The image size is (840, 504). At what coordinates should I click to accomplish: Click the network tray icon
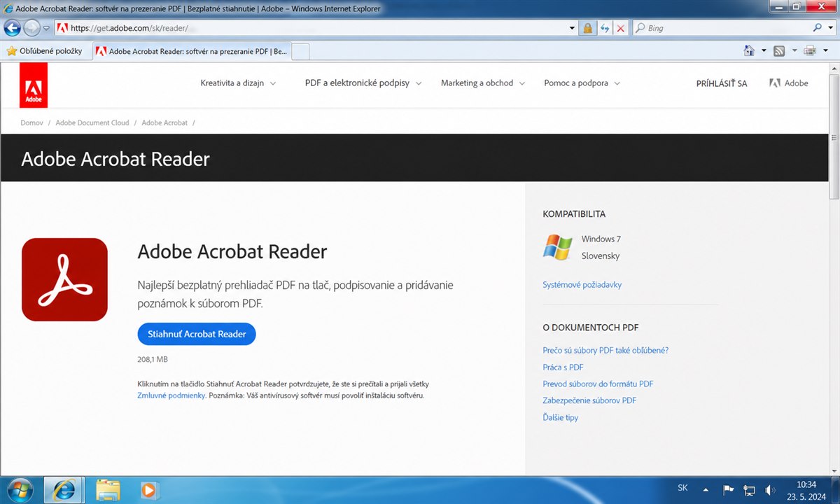(x=749, y=490)
